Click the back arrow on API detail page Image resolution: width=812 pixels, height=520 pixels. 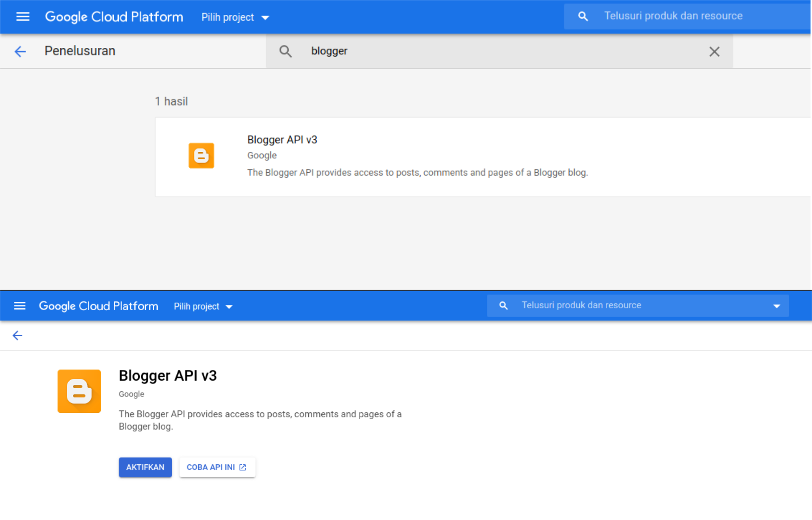[18, 336]
